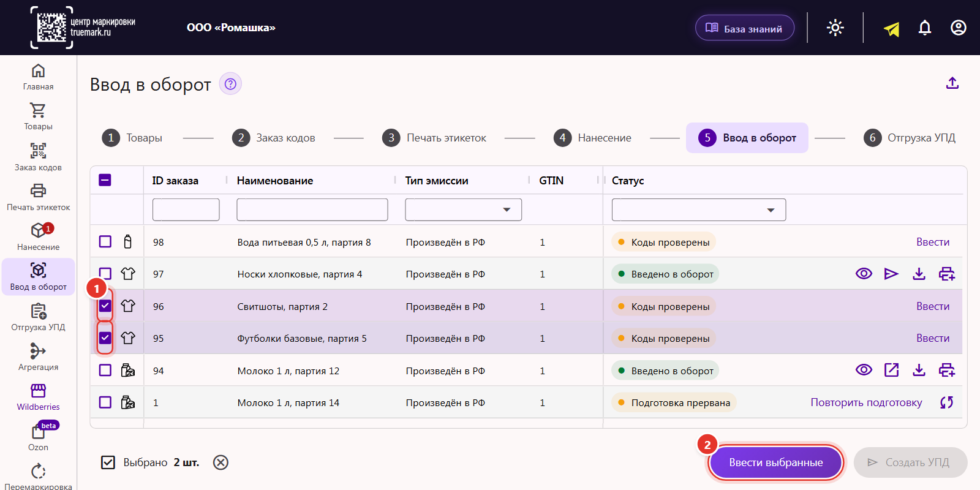This screenshot has height=490, width=980.
Task: Open external link icon for order 94
Action: tap(891, 370)
